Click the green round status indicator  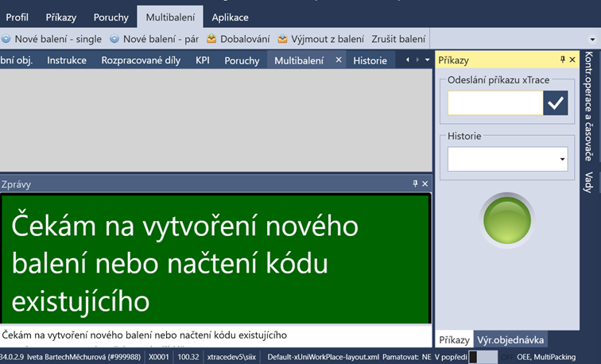coord(508,219)
